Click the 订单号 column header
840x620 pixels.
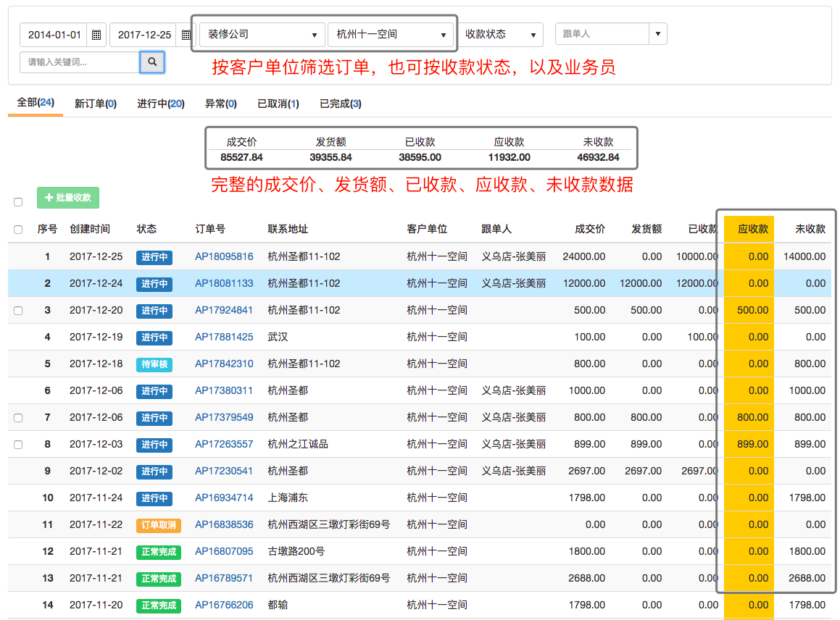click(210, 229)
